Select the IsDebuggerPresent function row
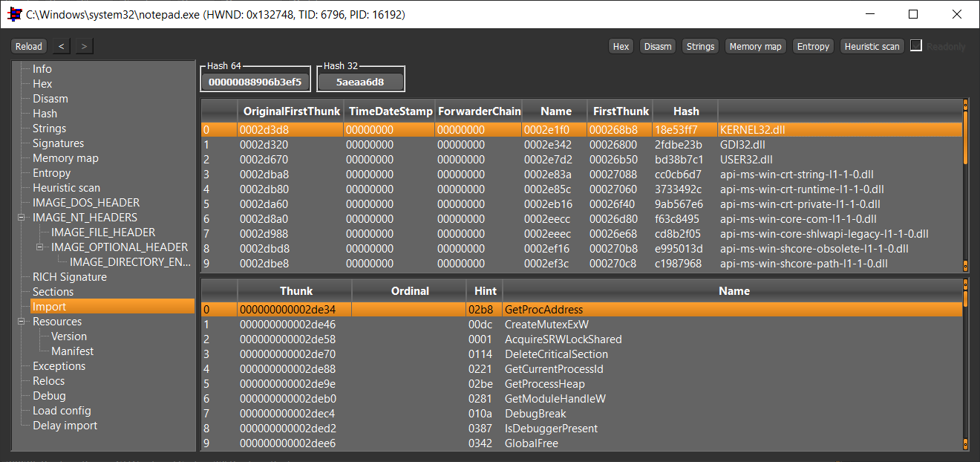The width and height of the screenshot is (980, 462). tap(581, 429)
